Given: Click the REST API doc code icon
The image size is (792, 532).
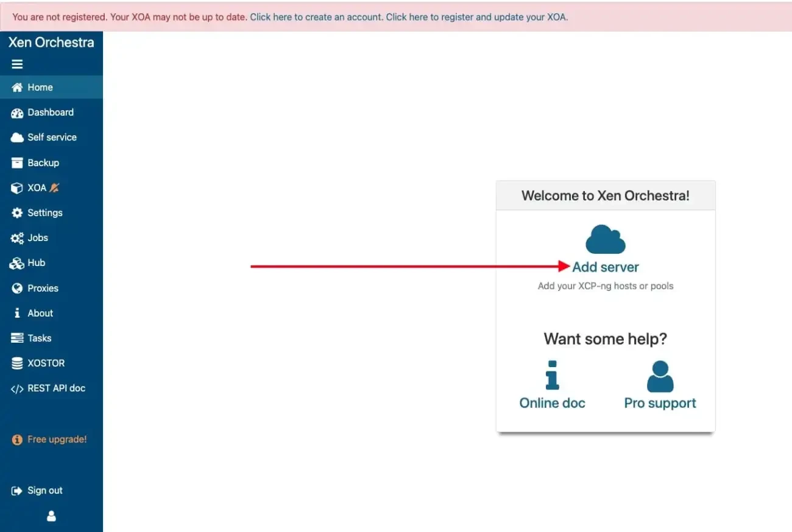Looking at the screenshot, I should pyautogui.click(x=17, y=388).
